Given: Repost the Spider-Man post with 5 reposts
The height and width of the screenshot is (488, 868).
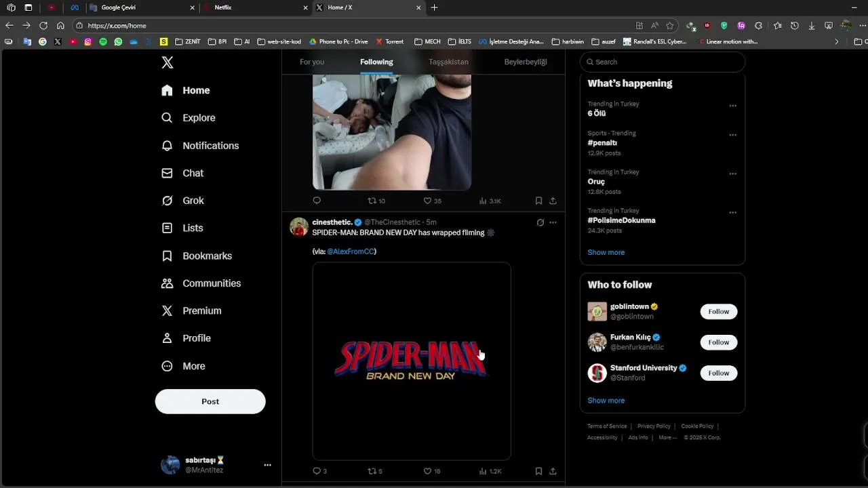Looking at the screenshot, I should coord(375,471).
